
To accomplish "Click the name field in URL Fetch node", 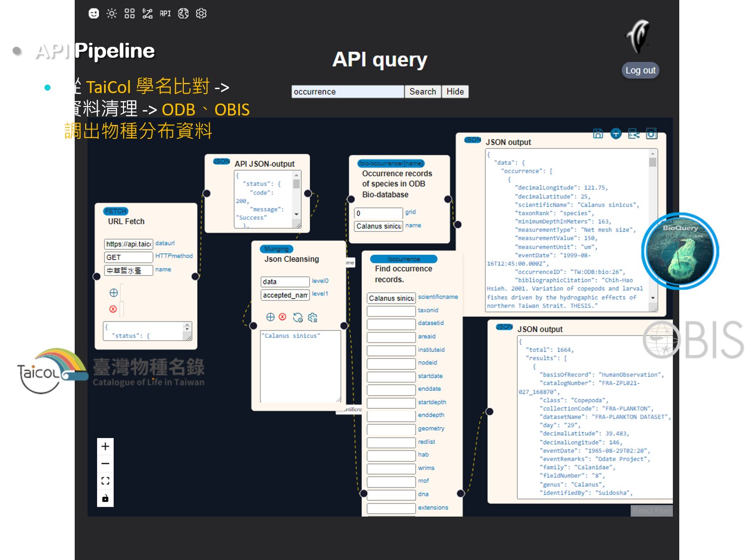I will coord(128,270).
